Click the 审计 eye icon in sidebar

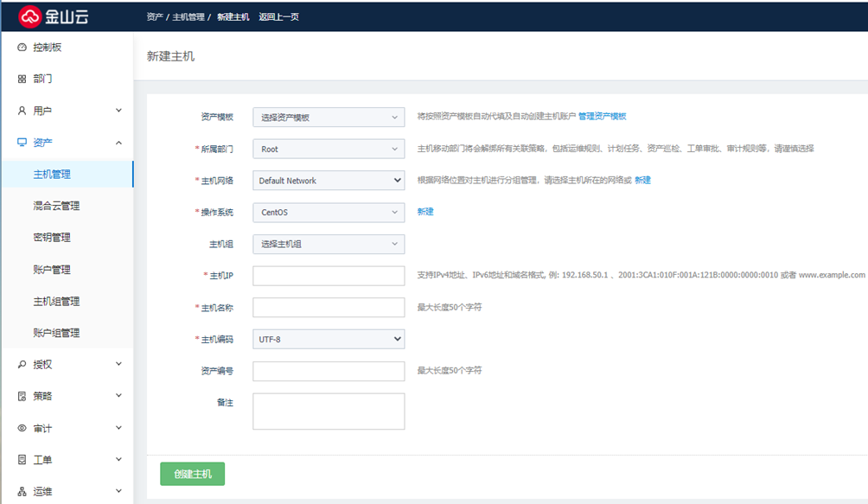click(22, 428)
